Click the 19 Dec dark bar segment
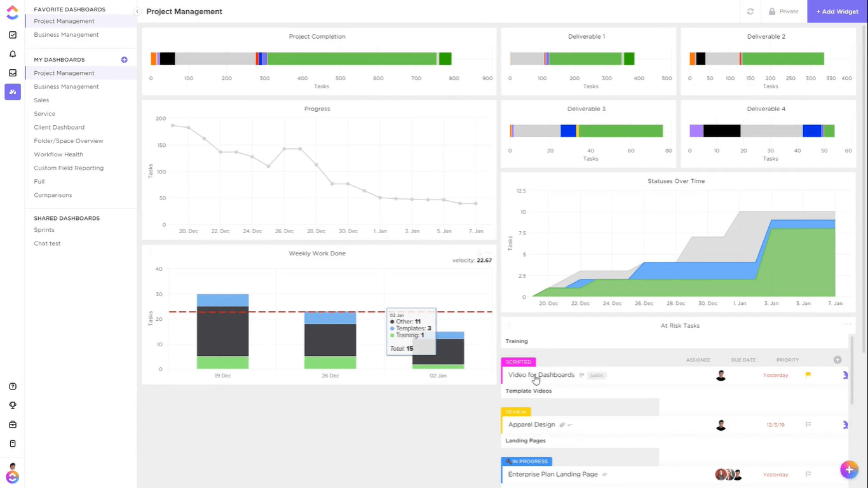The width and height of the screenshot is (868, 488). point(222,331)
